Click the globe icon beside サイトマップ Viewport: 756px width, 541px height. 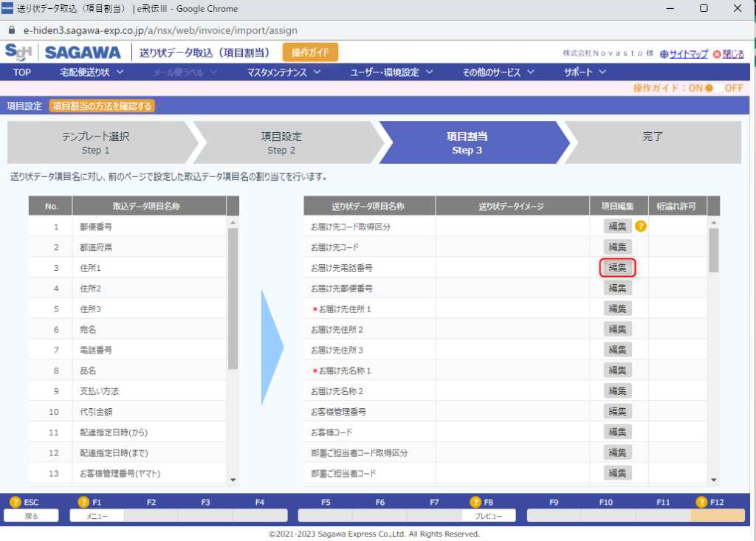pyautogui.click(x=664, y=54)
